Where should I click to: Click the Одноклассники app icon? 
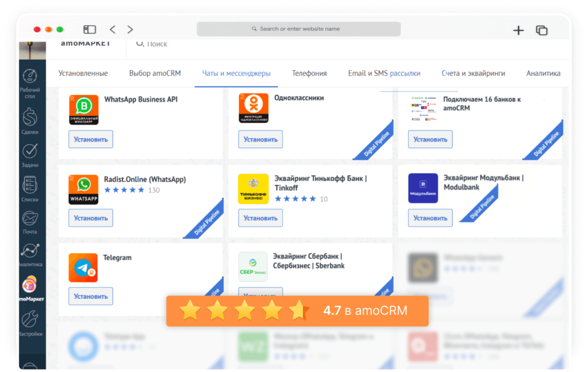254,108
